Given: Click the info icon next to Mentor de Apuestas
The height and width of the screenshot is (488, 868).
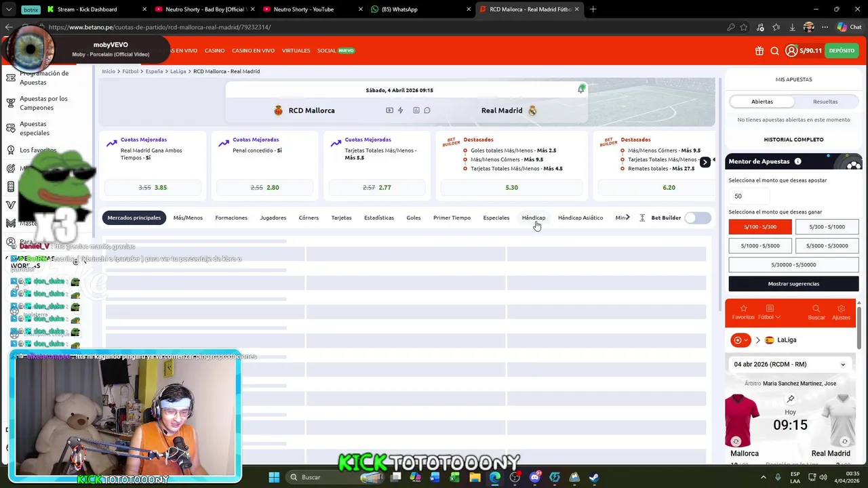Looking at the screenshot, I should click(797, 161).
